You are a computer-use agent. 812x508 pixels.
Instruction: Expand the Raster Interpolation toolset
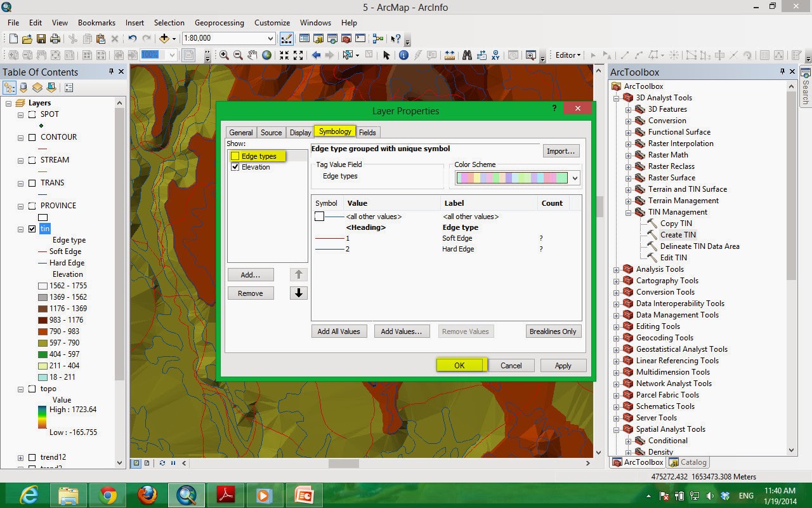click(628, 144)
